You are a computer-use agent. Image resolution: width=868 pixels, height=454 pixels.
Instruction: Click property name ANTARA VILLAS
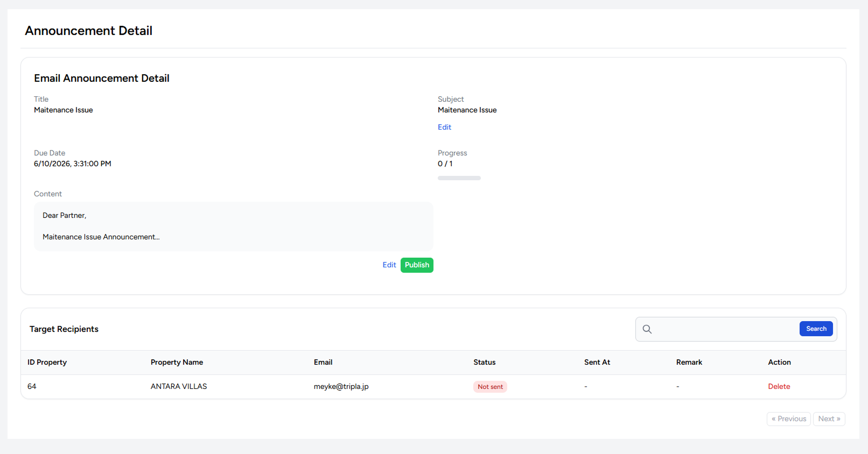coord(179,387)
